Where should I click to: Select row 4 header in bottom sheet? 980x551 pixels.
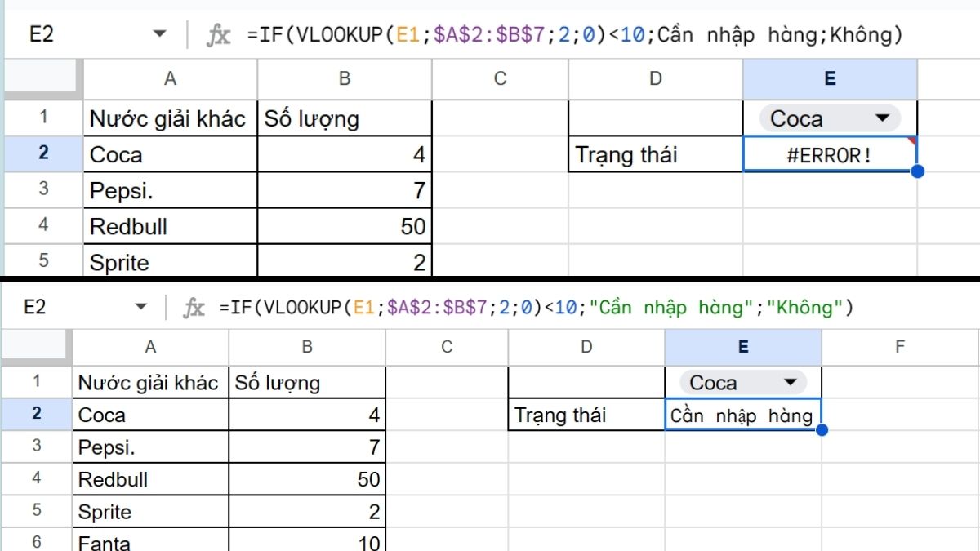point(36,478)
